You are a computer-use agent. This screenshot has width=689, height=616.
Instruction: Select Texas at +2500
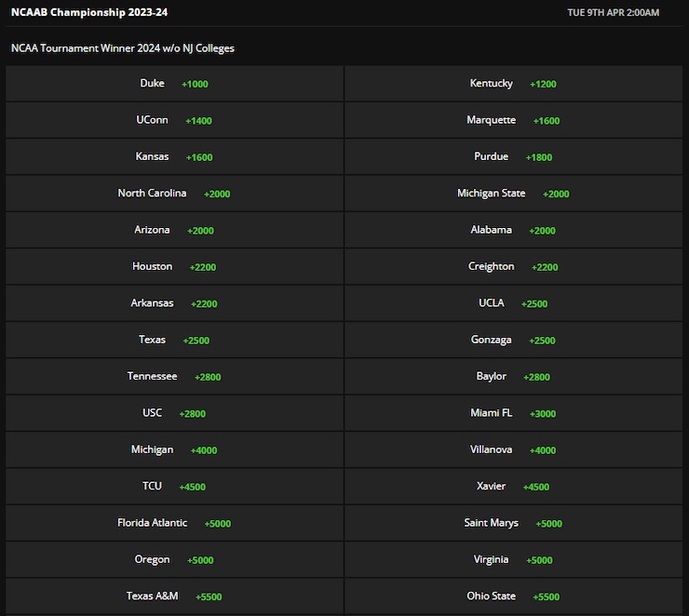click(174, 340)
